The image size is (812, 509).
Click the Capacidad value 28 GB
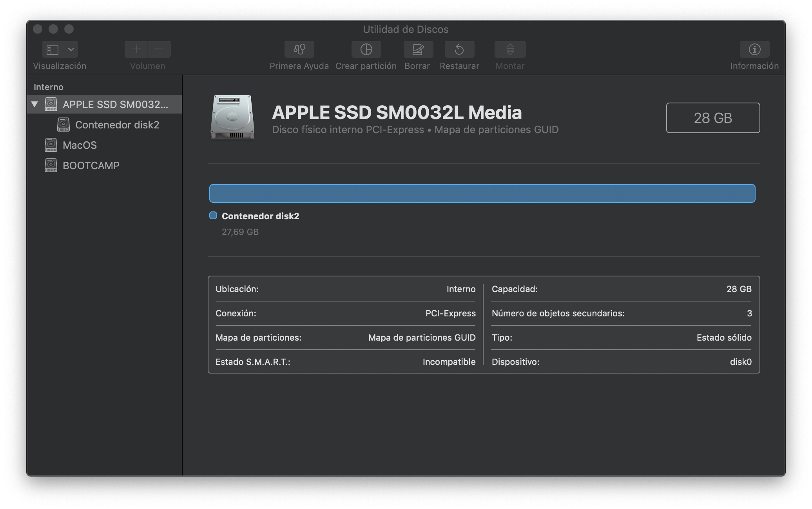(x=739, y=289)
